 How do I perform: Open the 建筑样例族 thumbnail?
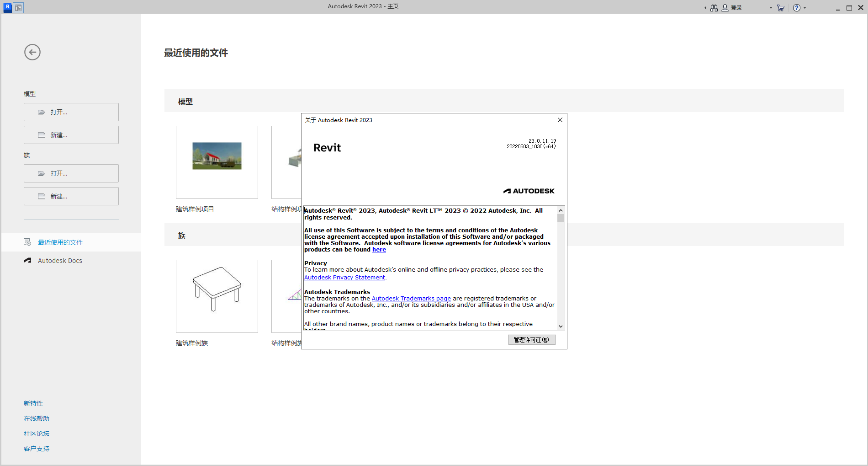click(x=217, y=296)
